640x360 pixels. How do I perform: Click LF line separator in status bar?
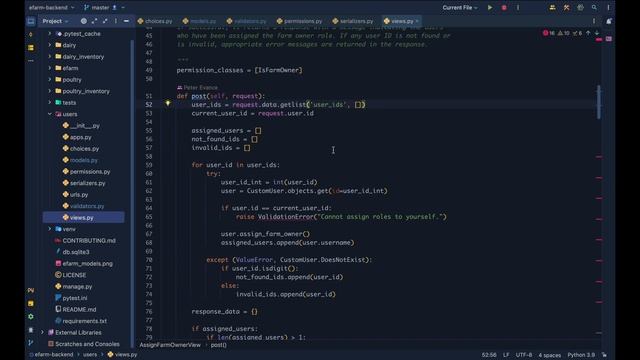click(x=506, y=355)
